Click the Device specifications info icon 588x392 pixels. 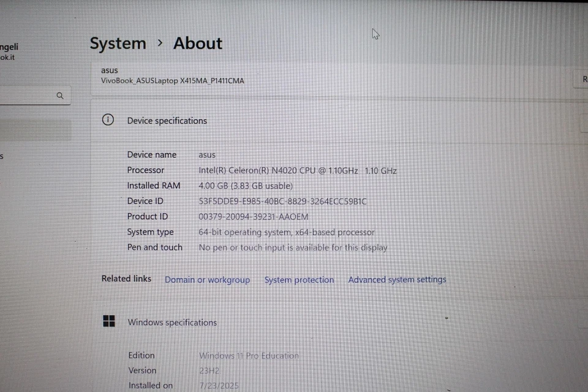tap(108, 119)
